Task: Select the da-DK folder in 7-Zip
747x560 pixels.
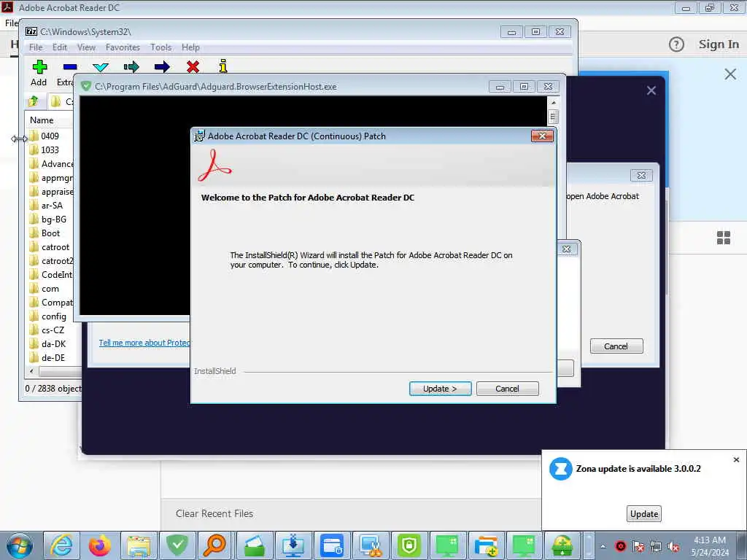Action: click(x=48, y=344)
